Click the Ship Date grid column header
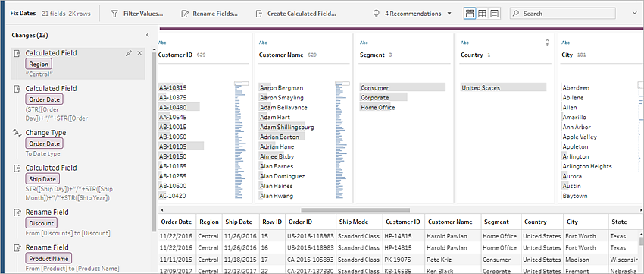The image size is (644, 274). click(241, 222)
